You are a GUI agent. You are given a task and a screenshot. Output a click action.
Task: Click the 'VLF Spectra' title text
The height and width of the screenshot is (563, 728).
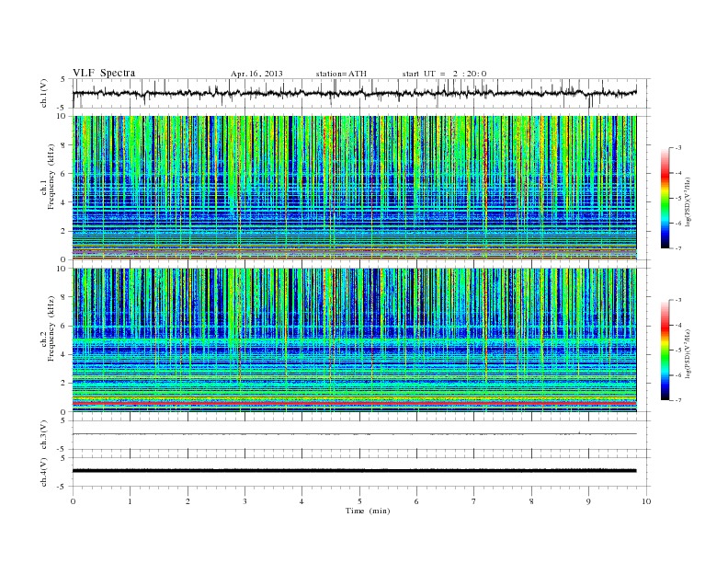[104, 73]
